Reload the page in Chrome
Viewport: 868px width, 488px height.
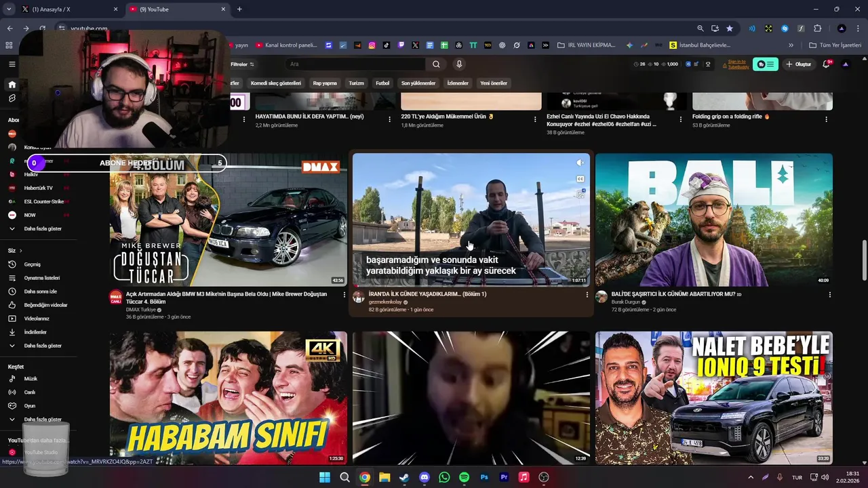(x=42, y=28)
